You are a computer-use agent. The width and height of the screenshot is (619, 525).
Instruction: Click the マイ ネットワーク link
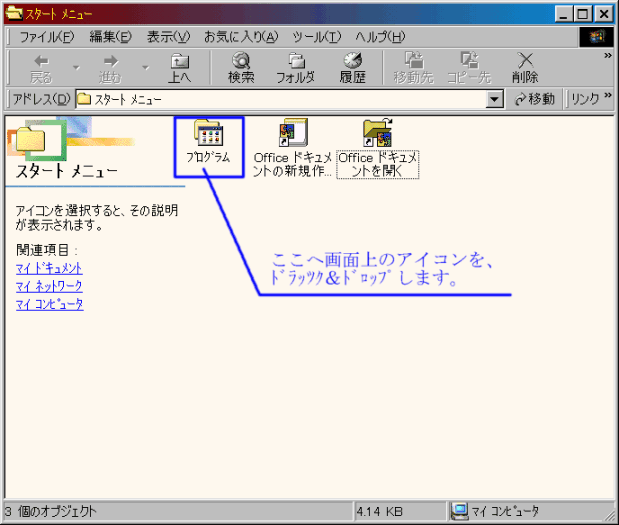49,286
